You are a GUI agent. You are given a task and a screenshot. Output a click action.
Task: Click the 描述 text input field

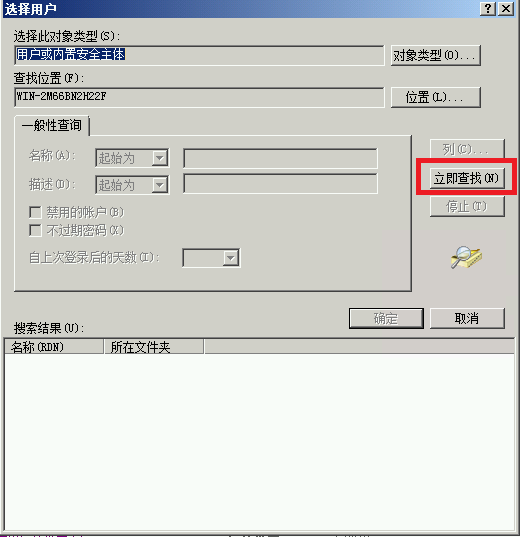click(x=280, y=184)
